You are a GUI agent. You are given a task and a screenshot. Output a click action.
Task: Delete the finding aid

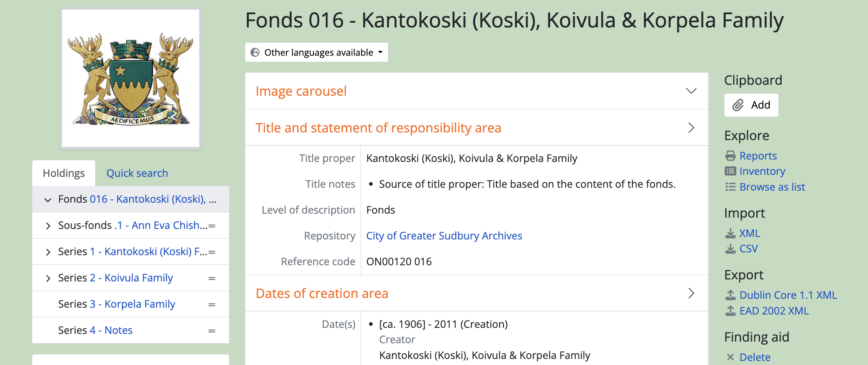(755, 357)
